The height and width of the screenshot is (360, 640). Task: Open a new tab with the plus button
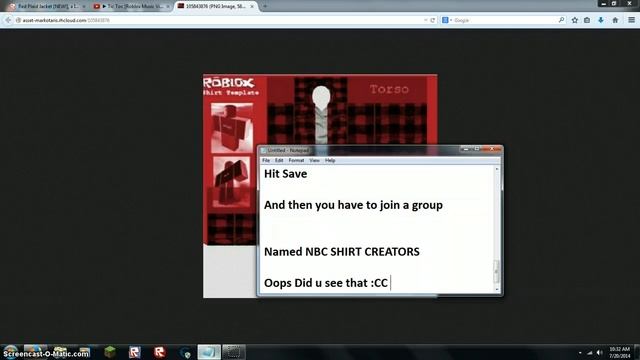coord(265,6)
